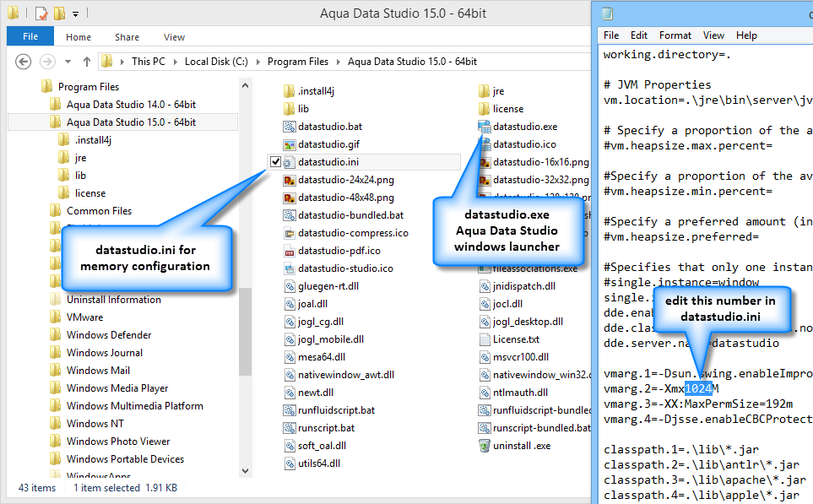Viewport: 813px width, 504px height.
Task: Go up one folder with the Up arrow
Action: [x=86, y=62]
